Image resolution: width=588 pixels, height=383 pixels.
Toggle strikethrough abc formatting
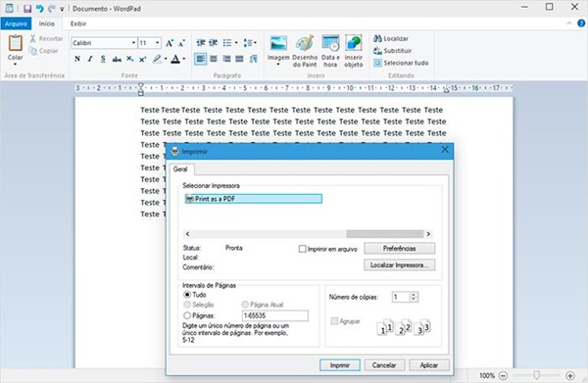[x=117, y=59]
